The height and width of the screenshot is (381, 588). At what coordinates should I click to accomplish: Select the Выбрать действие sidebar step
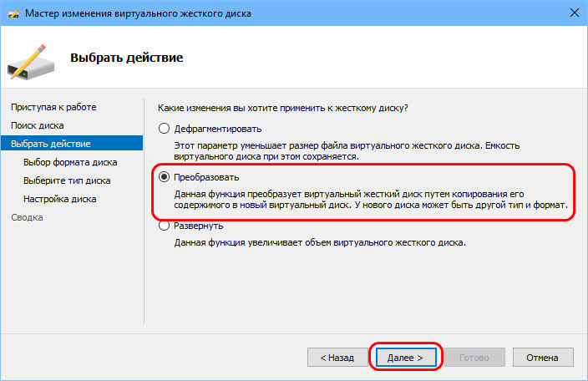pyautogui.click(x=72, y=143)
